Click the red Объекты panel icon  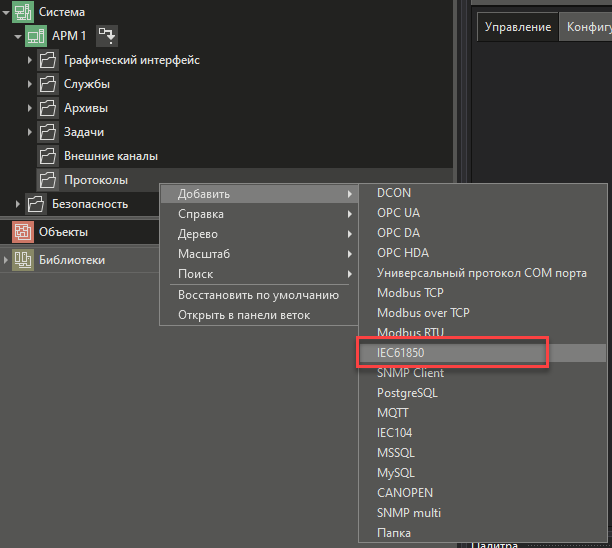click(x=22, y=232)
